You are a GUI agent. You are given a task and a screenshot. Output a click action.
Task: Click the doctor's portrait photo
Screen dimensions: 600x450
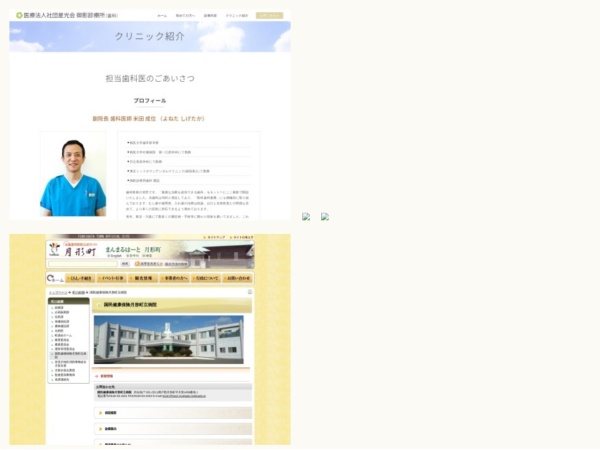(x=73, y=174)
